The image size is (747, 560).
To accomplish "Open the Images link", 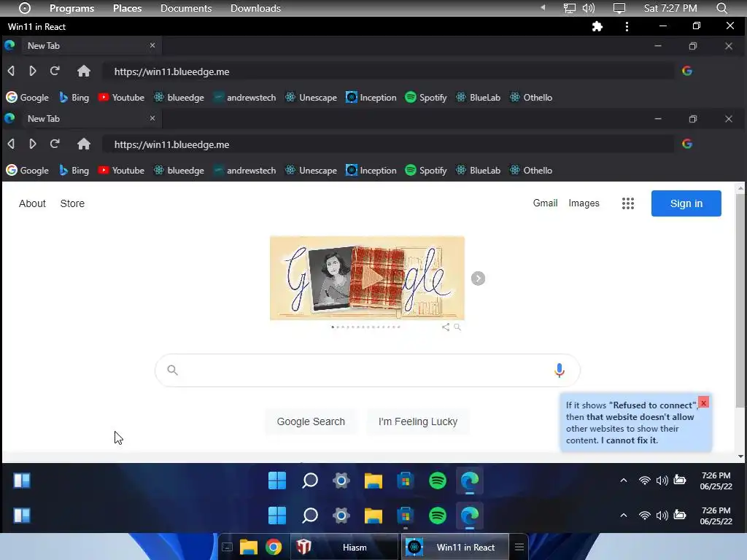I will point(584,203).
